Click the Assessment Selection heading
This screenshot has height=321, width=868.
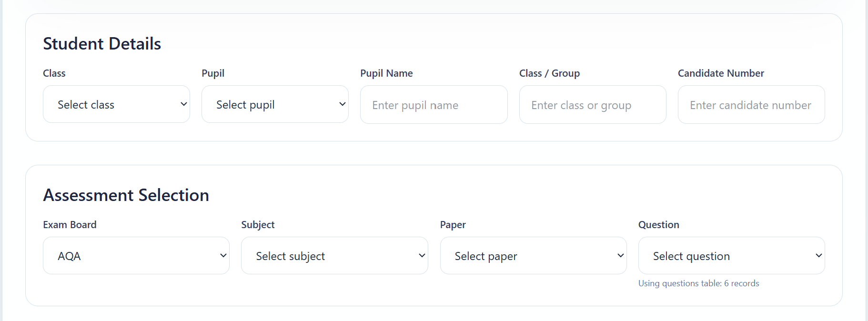coord(126,195)
